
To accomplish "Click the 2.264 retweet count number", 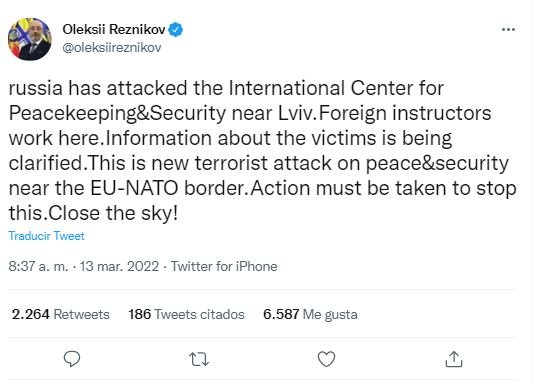I will click(x=31, y=314).
